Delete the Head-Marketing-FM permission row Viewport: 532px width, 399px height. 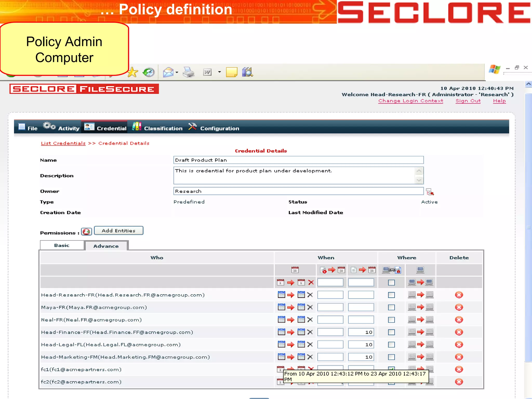(459, 357)
